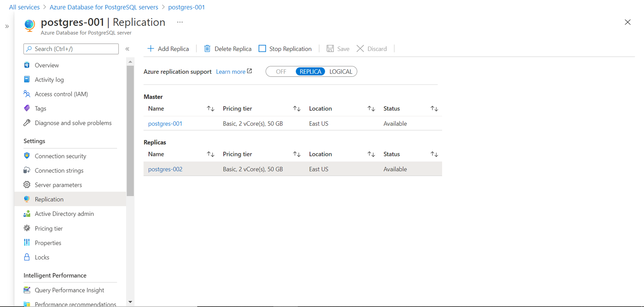Image resolution: width=644 pixels, height=307 pixels.
Task: Click the purple Tags icon
Action: 27,108
